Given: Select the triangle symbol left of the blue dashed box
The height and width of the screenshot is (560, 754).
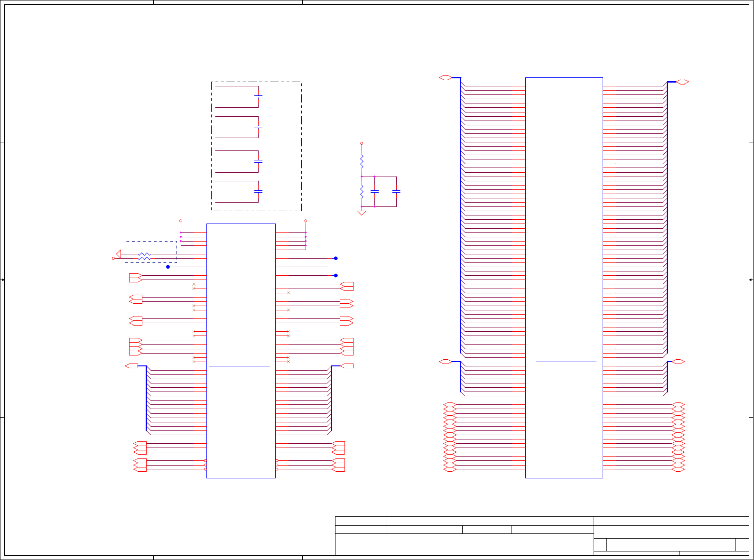Looking at the screenshot, I should point(119,254).
